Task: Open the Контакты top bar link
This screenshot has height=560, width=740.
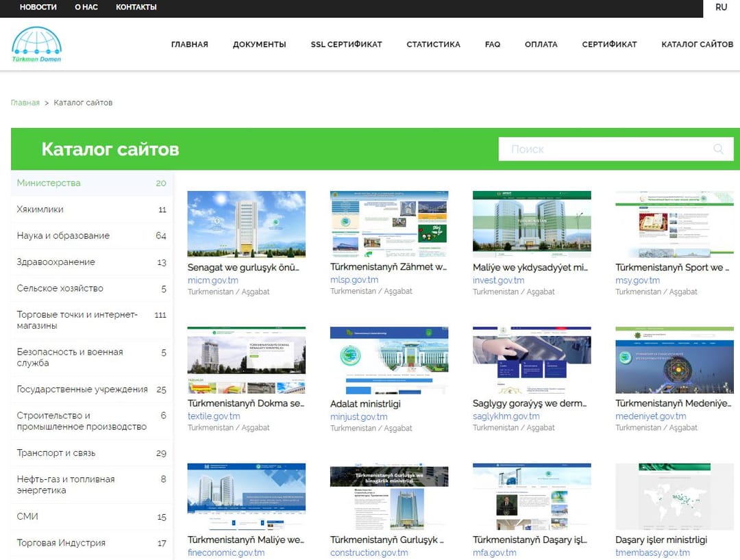Action: [x=136, y=8]
